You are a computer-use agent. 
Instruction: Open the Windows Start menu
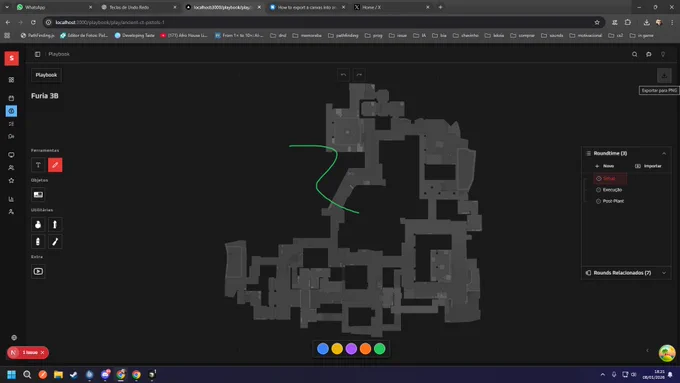click(12, 374)
